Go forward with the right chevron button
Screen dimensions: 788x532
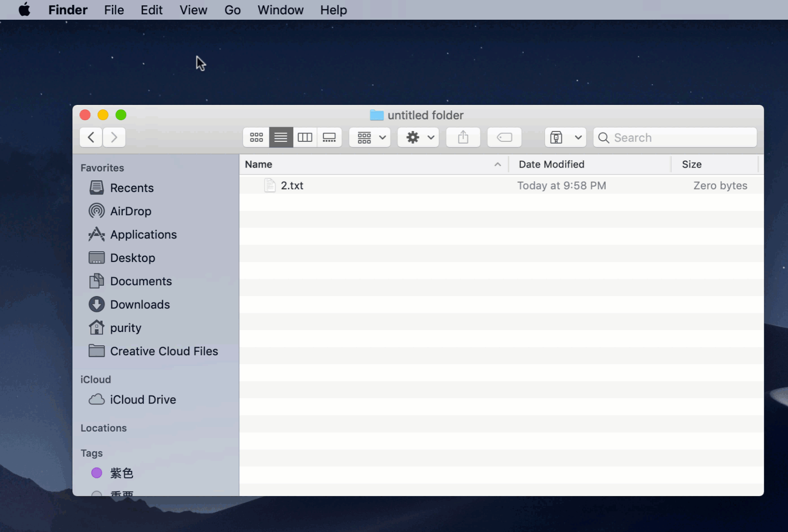click(x=114, y=137)
